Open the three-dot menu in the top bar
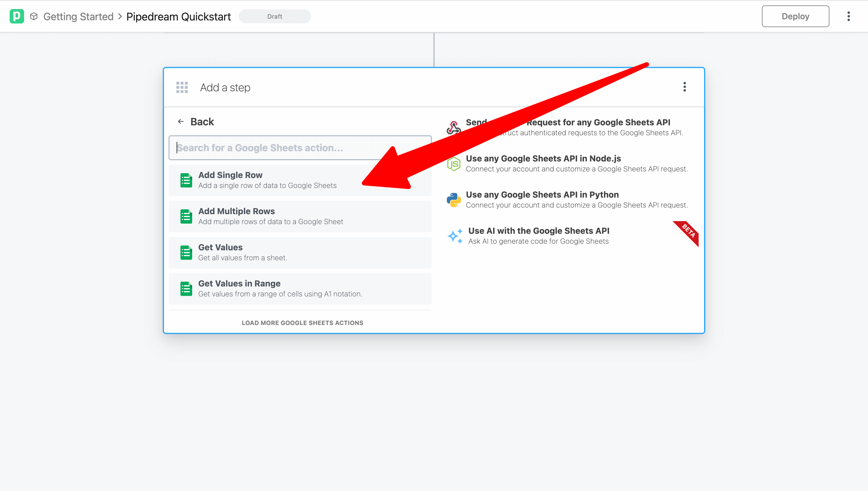 (x=848, y=16)
